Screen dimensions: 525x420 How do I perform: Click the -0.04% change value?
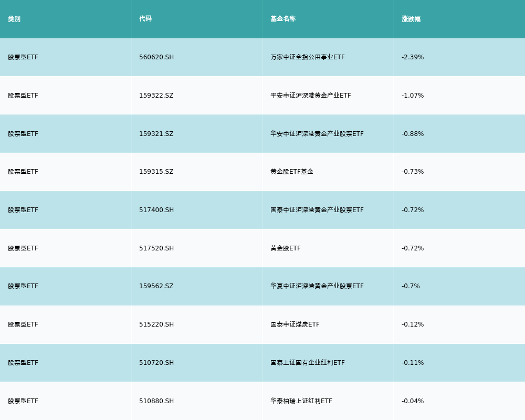pyautogui.click(x=413, y=401)
